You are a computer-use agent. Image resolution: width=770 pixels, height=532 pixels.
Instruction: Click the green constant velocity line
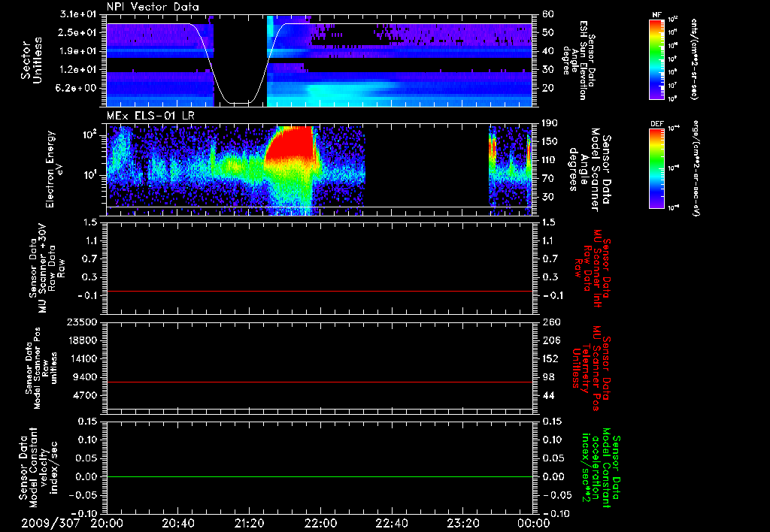(x=320, y=476)
